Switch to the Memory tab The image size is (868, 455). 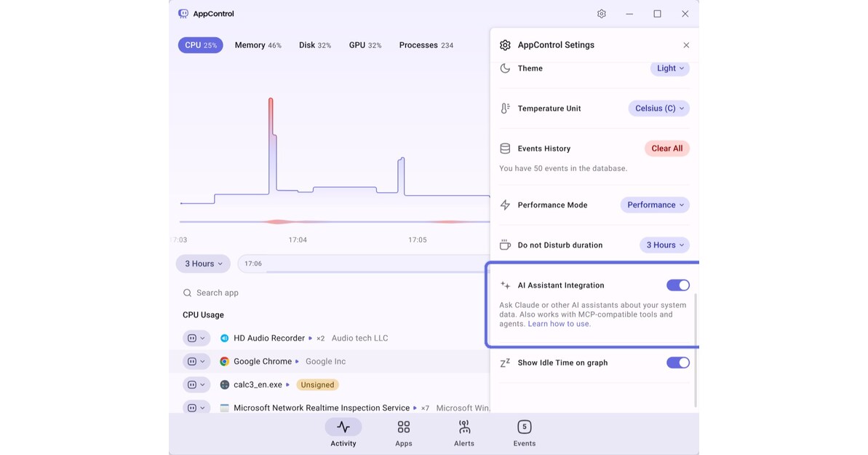point(258,44)
